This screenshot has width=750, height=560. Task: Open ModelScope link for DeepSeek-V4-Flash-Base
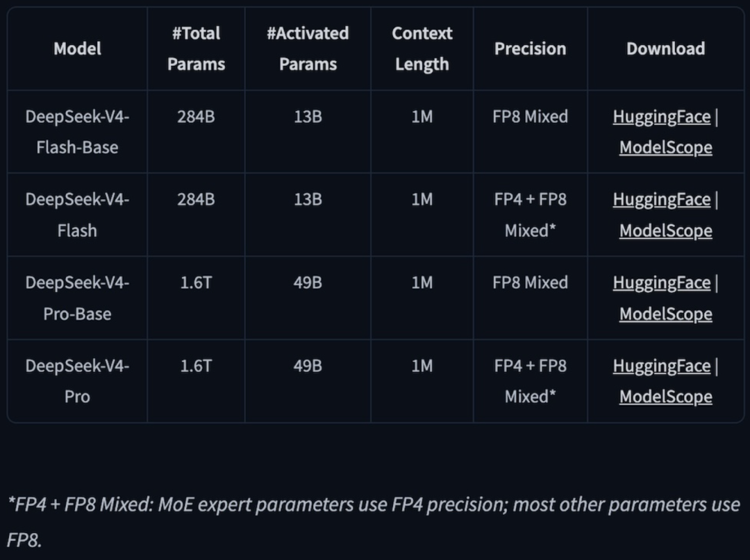pos(665,147)
